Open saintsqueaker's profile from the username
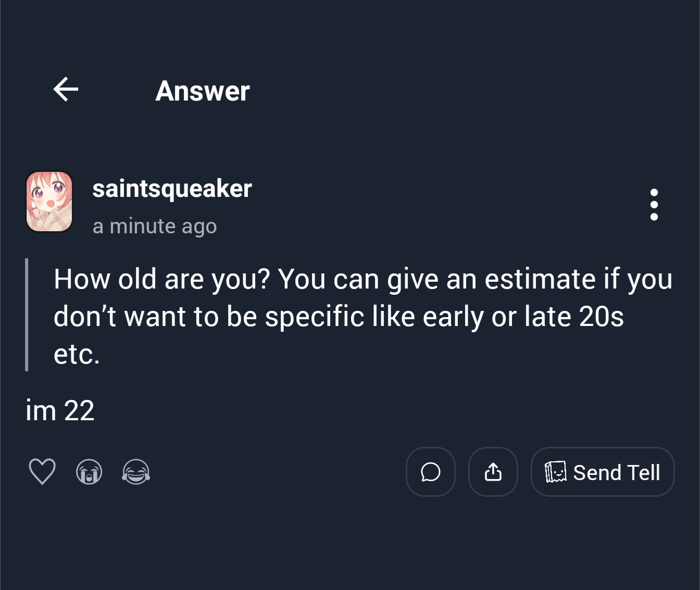 (172, 189)
